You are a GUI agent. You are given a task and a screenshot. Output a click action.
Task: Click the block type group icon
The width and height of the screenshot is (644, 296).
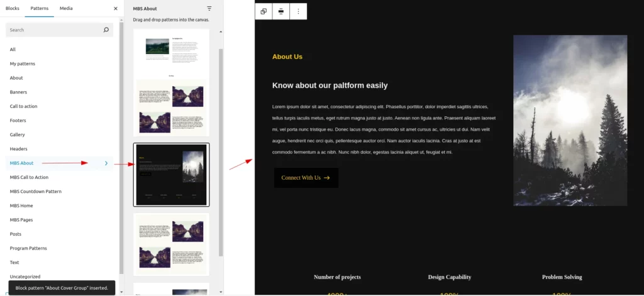click(x=264, y=11)
